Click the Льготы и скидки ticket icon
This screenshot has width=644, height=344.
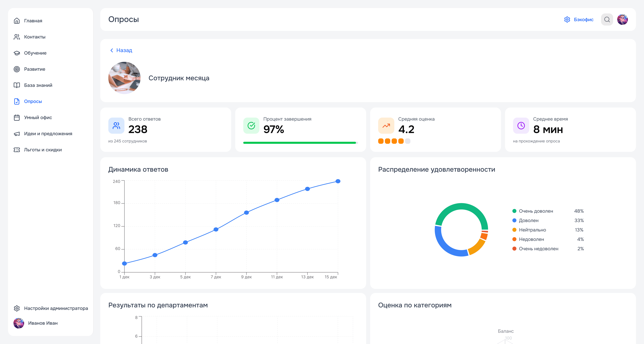pyautogui.click(x=17, y=150)
